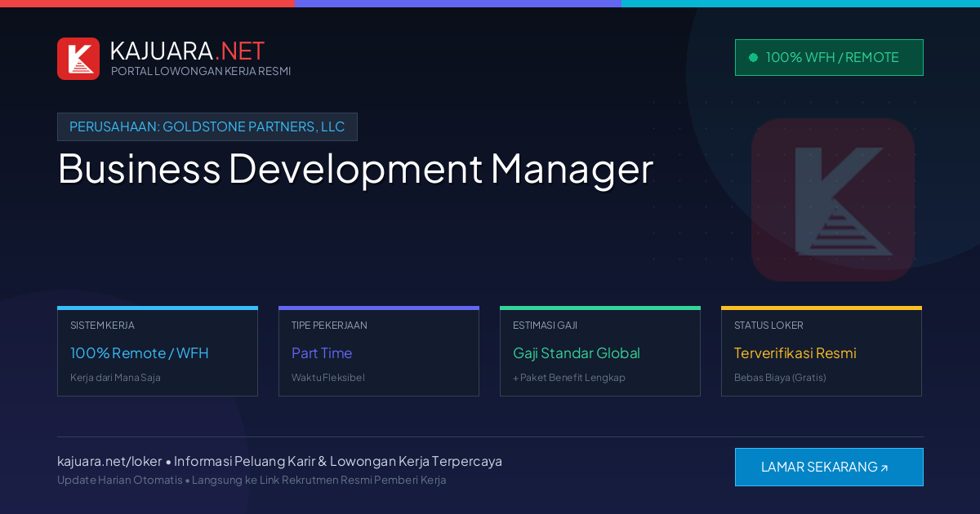Click the green status dot in WFH badge

(x=753, y=57)
